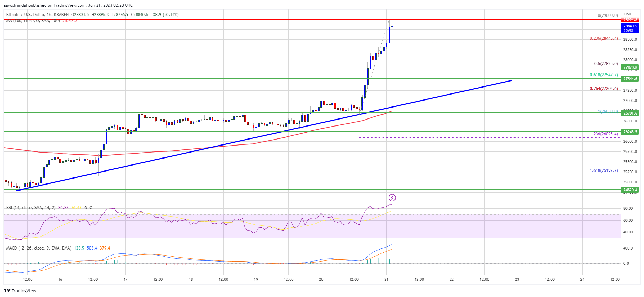Select the Fib 0.5(27825.0) label
Viewport: 644px width, 297px height.
[x=606, y=64]
